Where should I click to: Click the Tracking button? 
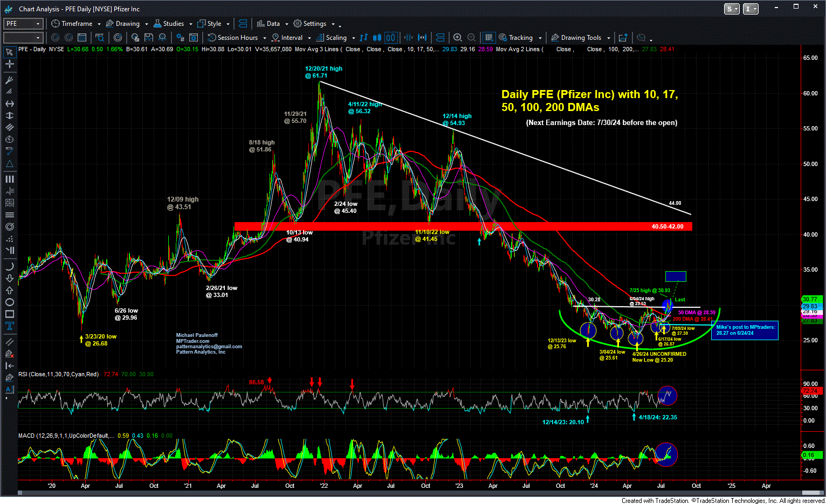pyautogui.click(x=515, y=38)
